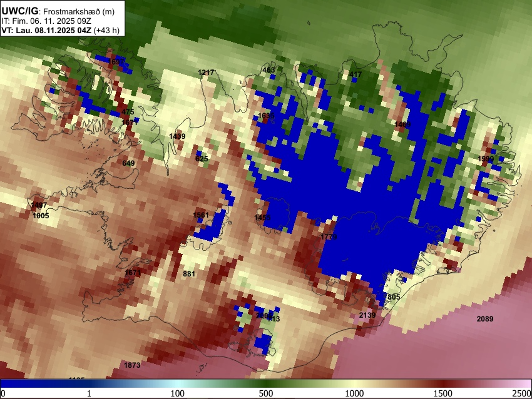
Task: Click the 2139 value on the map
Action: (x=367, y=315)
